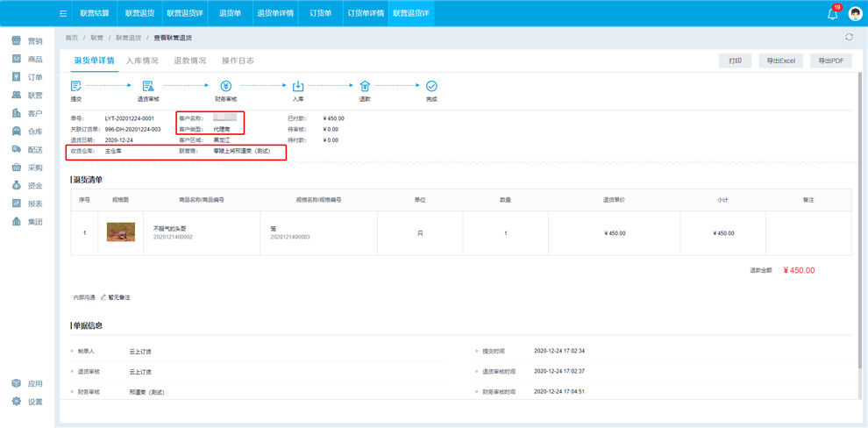Switch to the 入库情况 tab
This screenshot has width=868, height=428.
click(142, 61)
